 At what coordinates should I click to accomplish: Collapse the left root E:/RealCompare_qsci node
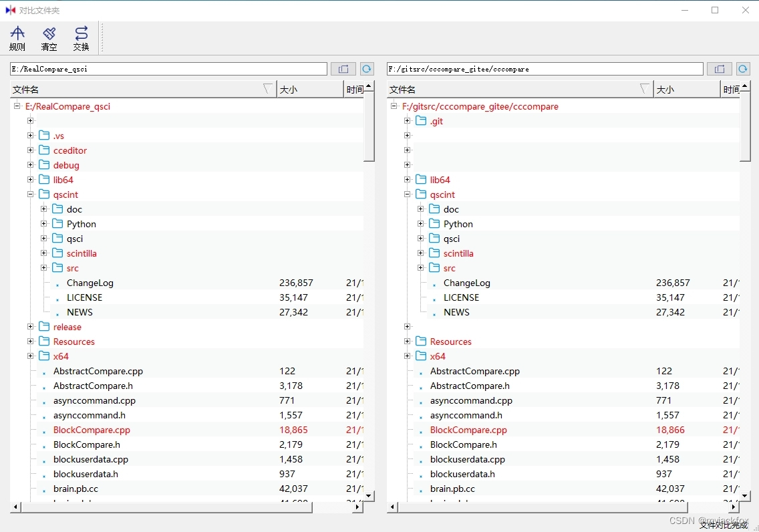pos(17,106)
